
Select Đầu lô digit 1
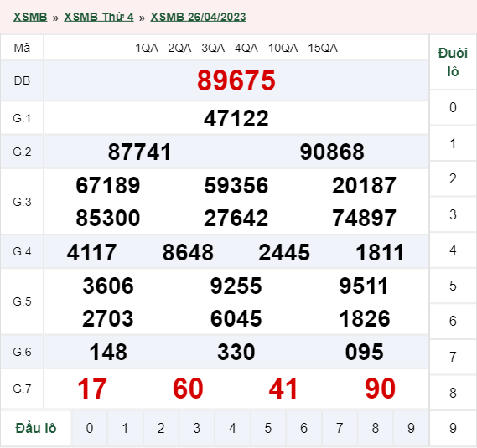coord(125,428)
